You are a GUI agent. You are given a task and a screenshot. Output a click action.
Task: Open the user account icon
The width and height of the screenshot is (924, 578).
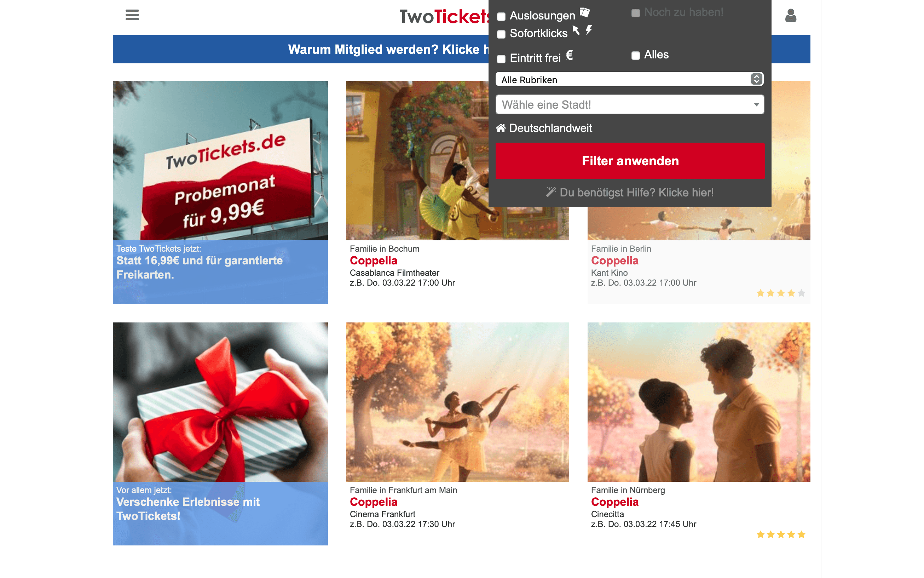point(790,15)
